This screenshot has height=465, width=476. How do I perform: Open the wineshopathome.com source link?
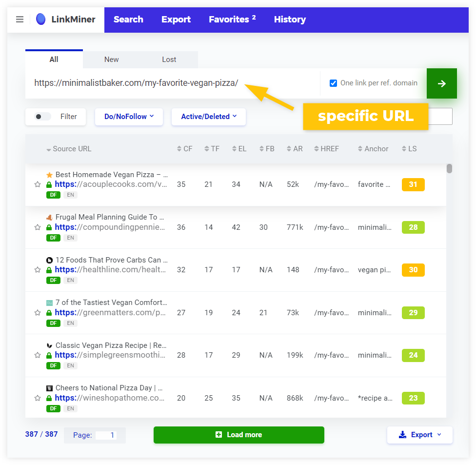tap(110, 398)
